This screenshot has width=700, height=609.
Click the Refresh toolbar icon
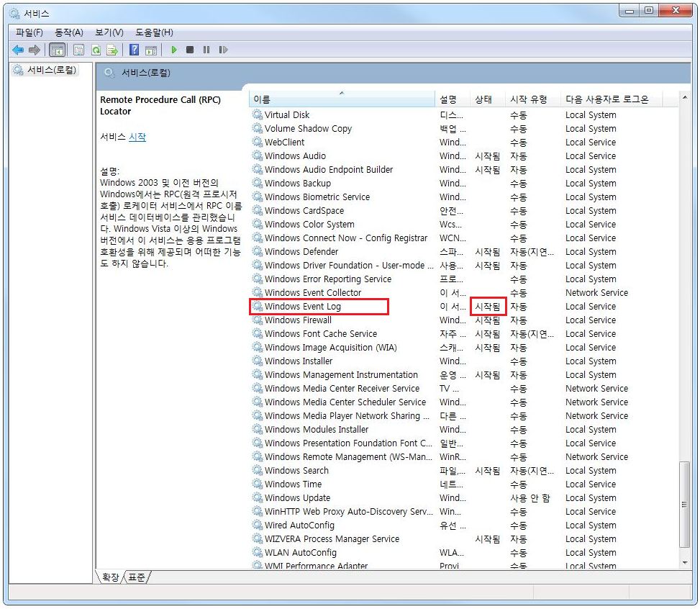[x=96, y=50]
